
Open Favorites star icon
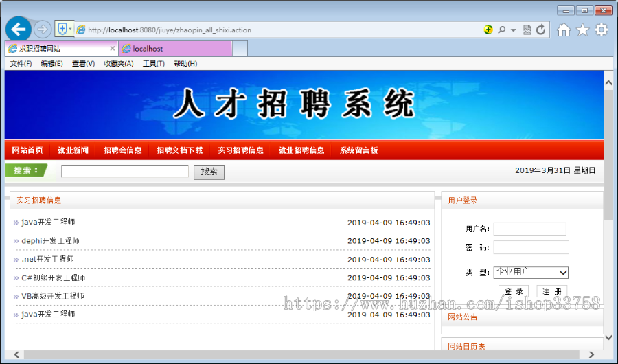click(582, 30)
